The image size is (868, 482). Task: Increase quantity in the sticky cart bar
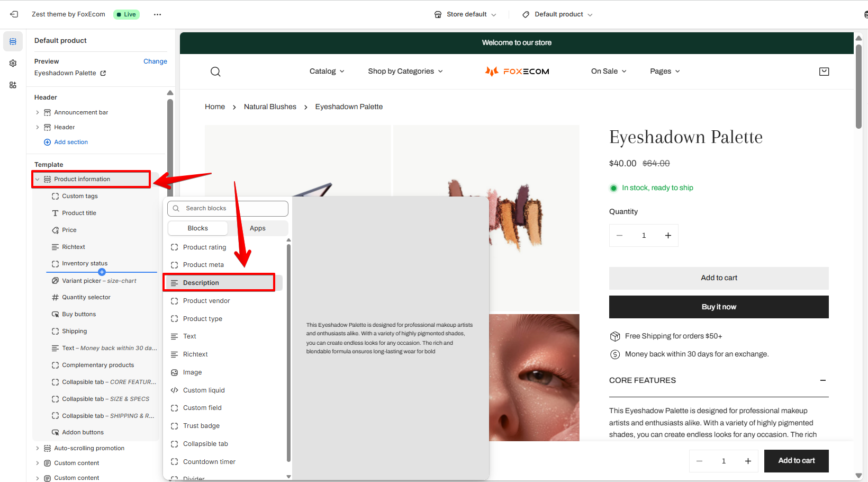coord(748,461)
